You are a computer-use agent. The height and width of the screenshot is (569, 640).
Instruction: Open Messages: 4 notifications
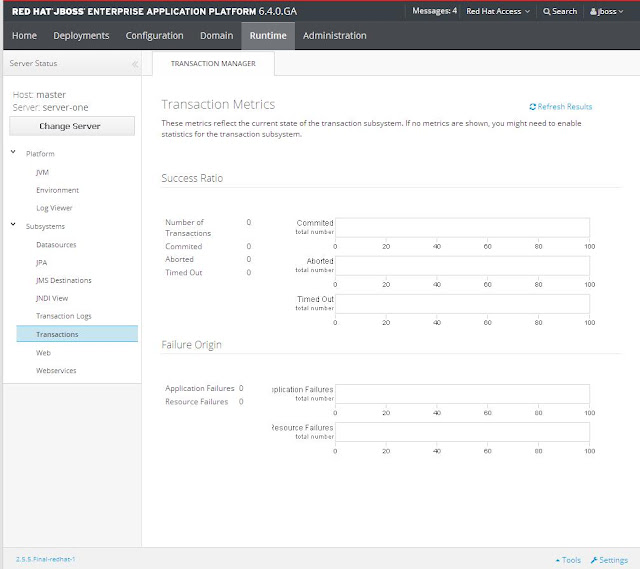[434, 11]
